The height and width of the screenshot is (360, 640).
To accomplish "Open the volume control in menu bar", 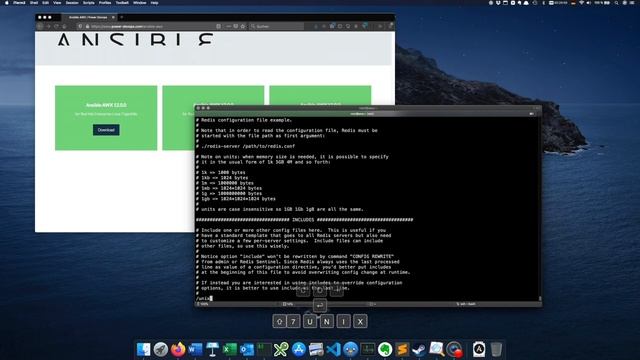I will tap(588, 2).
